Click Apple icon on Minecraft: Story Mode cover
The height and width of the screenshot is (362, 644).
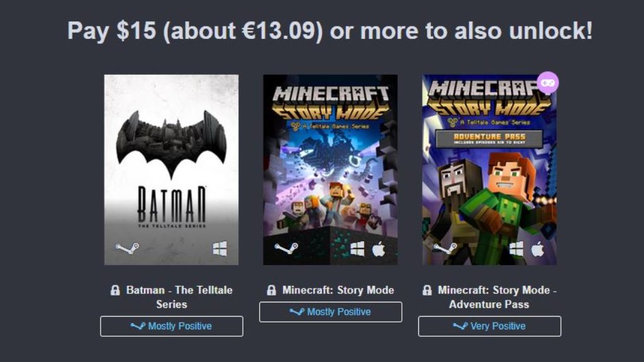[x=378, y=249]
